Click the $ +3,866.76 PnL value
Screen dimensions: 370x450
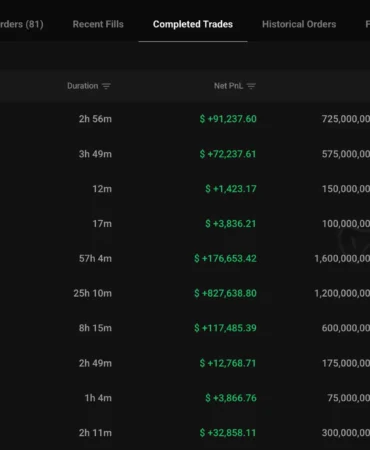[x=231, y=398]
